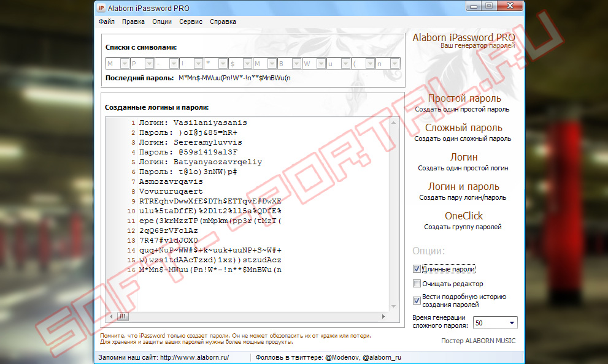Minimize the Alaborn iPassword PRO window
The width and height of the screenshot is (608, 364).
[x=474, y=6]
